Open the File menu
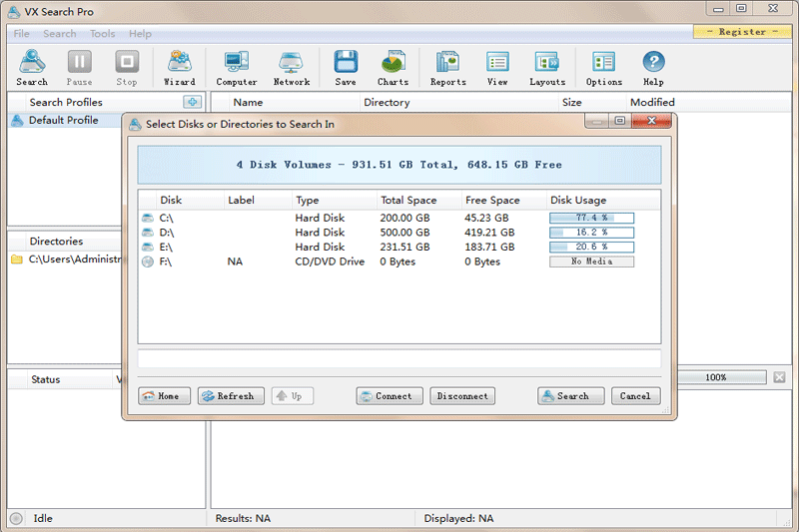Viewport: 799px width, 532px height. pyautogui.click(x=21, y=34)
